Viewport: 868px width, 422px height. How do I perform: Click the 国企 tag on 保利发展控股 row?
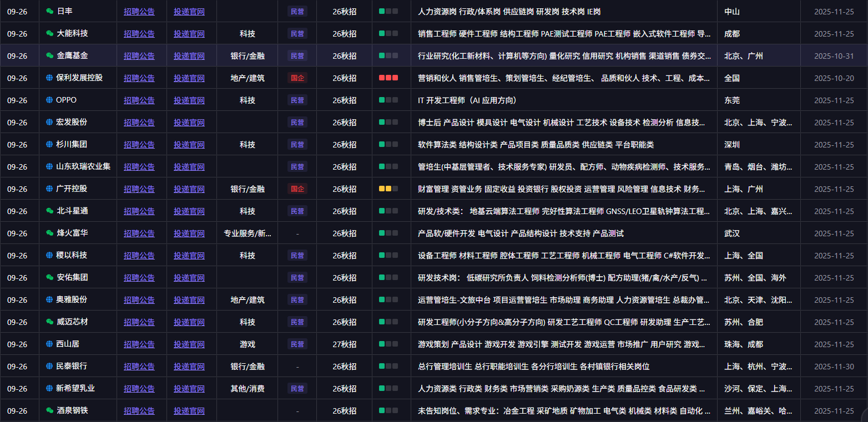coord(297,78)
